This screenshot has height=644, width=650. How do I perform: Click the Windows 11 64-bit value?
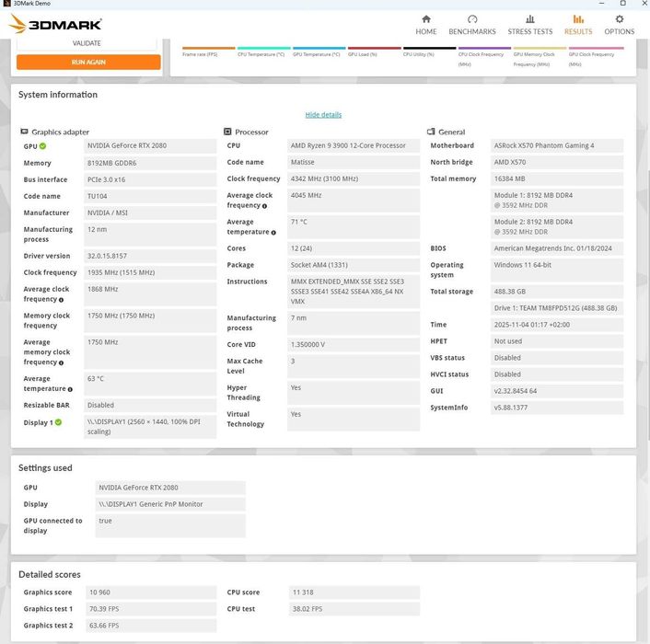pyautogui.click(x=557, y=270)
